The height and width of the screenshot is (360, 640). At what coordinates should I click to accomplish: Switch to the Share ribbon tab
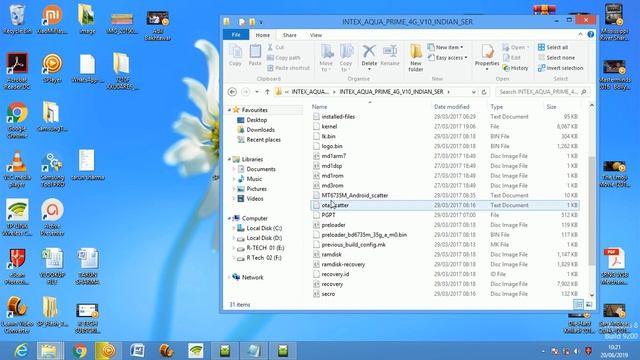289,35
